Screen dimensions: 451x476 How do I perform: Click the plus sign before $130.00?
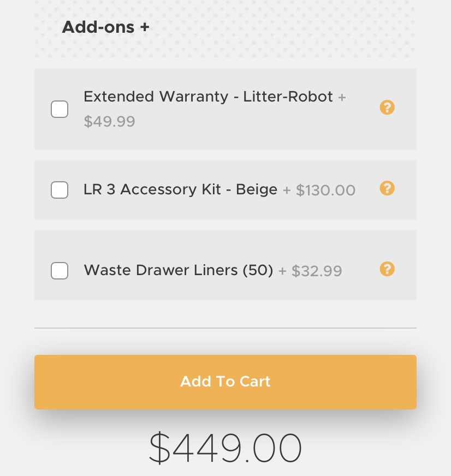[287, 190]
